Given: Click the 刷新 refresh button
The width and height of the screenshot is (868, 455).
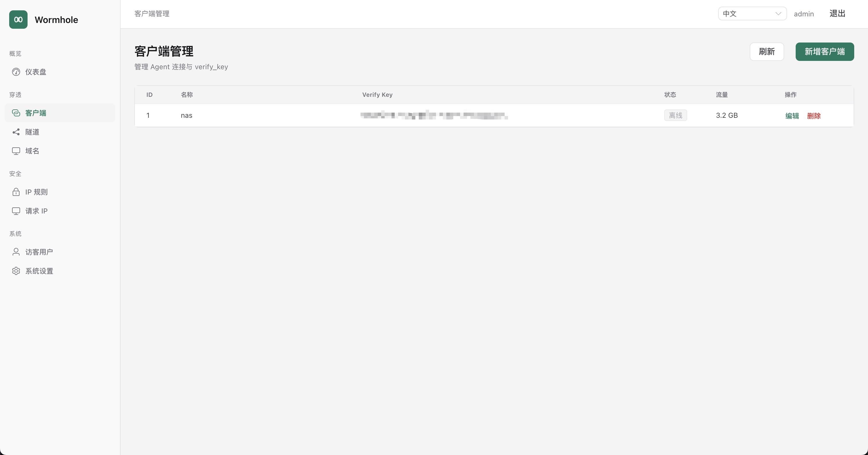Looking at the screenshot, I should point(767,52).
